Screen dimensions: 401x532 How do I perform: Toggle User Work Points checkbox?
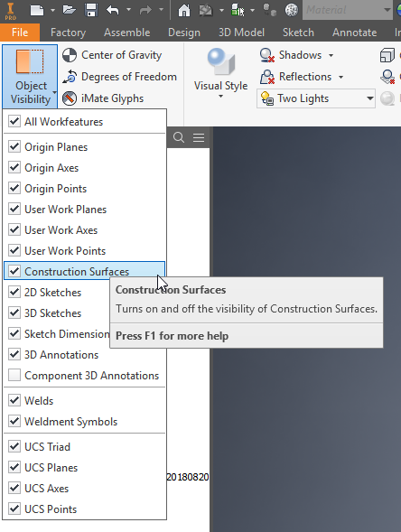pos(14,250)
